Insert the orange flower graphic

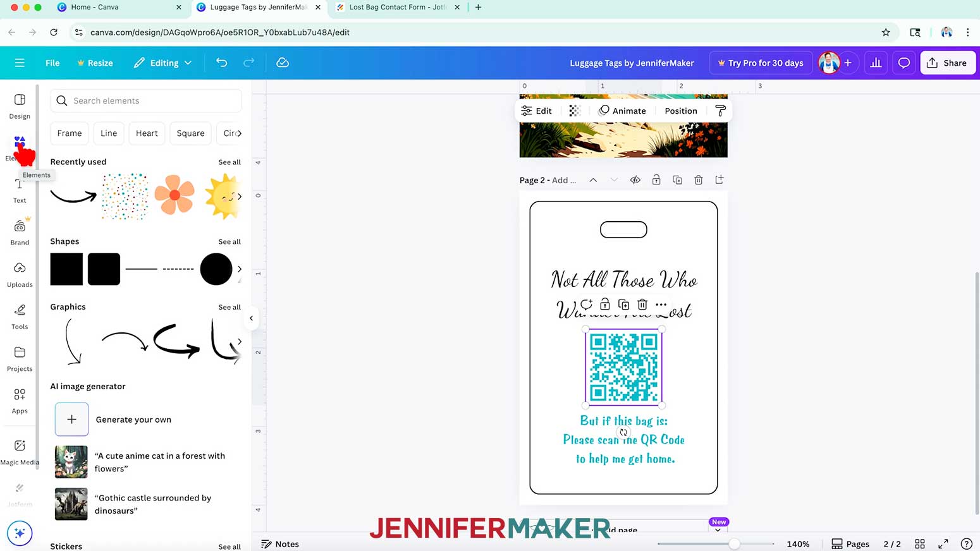click(175, 195)
